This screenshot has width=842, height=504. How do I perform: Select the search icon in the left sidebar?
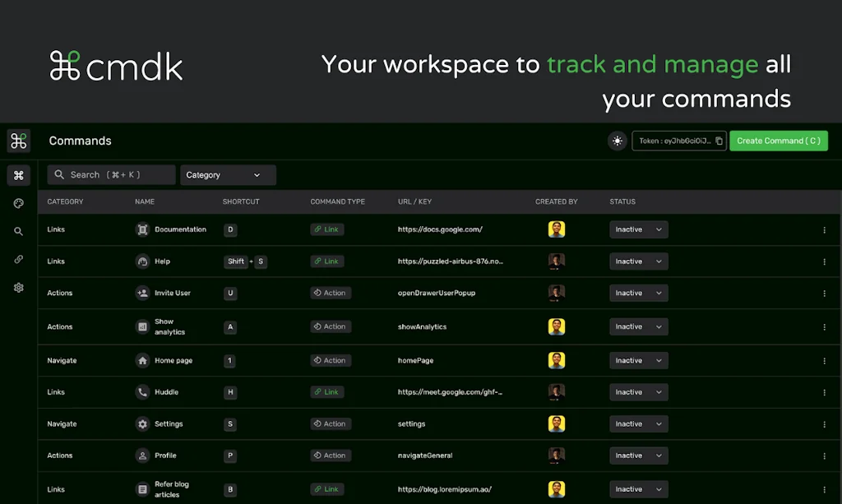click(x=18, y=231)
